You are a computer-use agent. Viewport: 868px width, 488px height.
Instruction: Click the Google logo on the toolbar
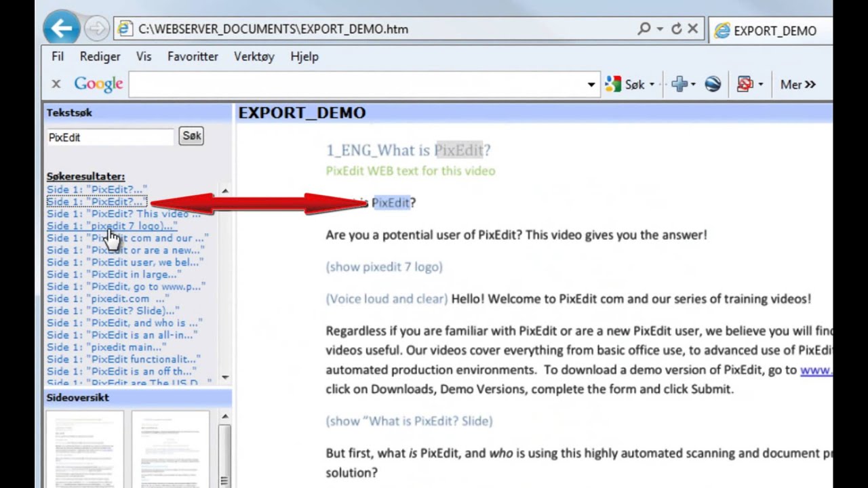(x=98, y=84)
